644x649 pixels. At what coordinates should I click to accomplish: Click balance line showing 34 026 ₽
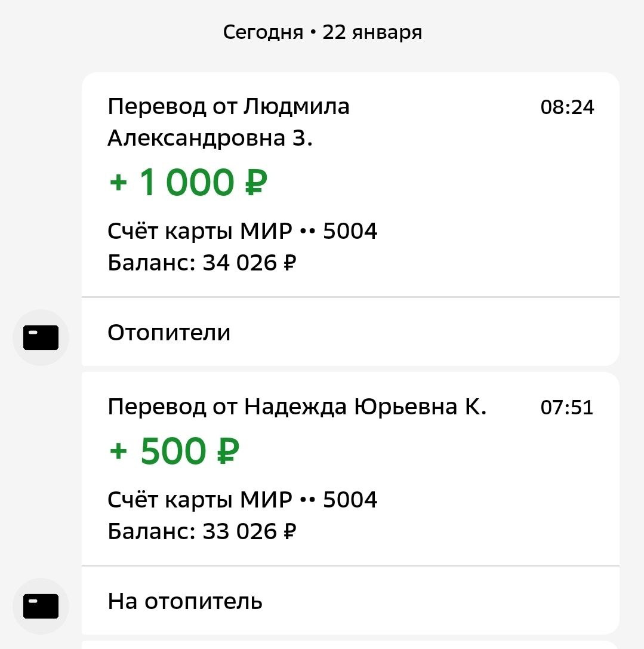[x=202, y=263]
